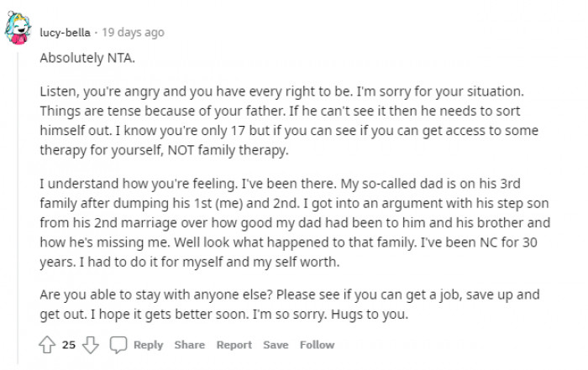This screenshot has height=370, width=588.
Task: Save this comment
Action: coord(276,345)
